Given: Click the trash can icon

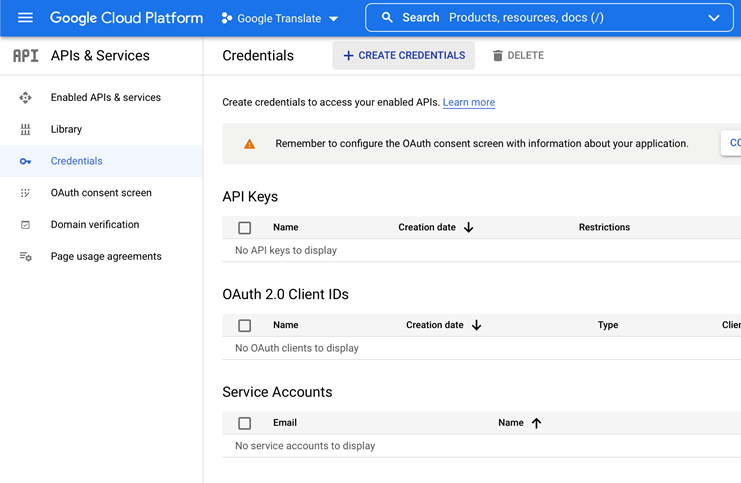Looking at the screenshot, I should pos(498,56).
